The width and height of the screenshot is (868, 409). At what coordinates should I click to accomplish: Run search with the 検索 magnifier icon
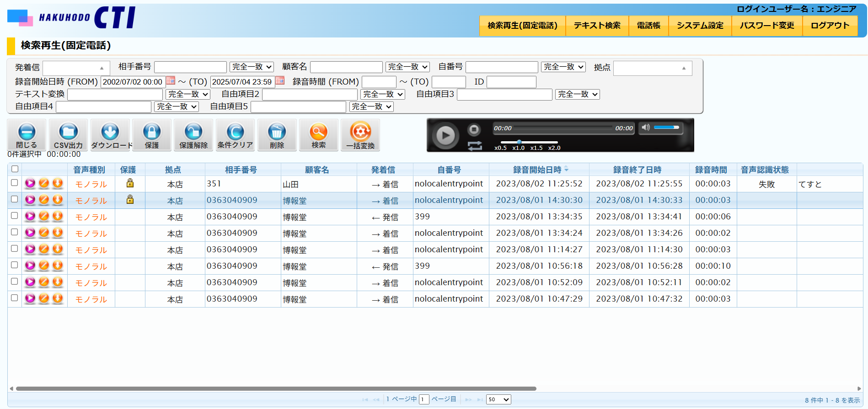click(x=318, y=133)
